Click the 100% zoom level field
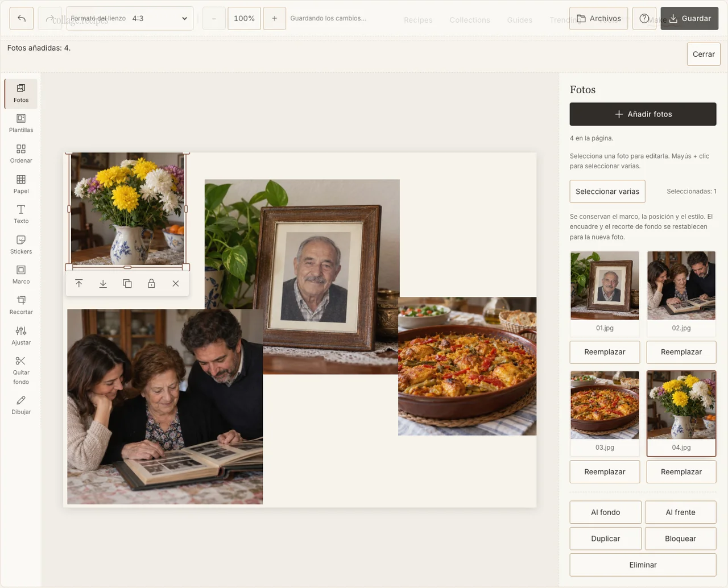The width and height of the screenshot is (728, 588). (244, 18)
